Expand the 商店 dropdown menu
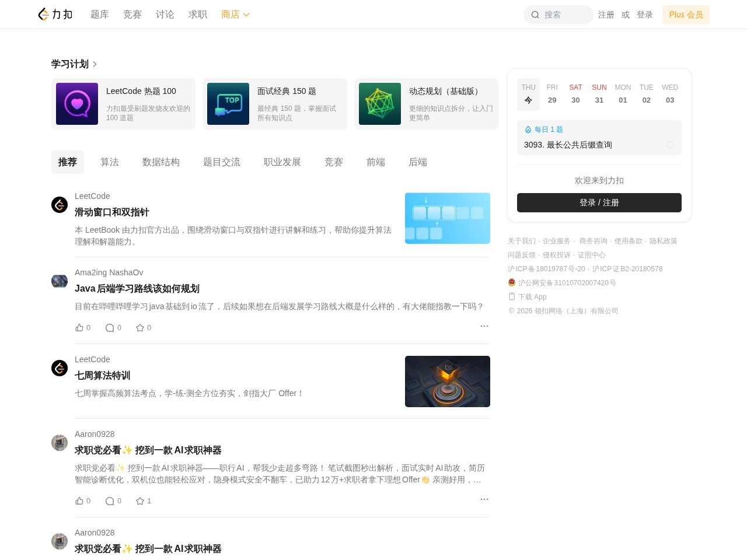This screenshot has height=560, width=747. click(235, 15)
